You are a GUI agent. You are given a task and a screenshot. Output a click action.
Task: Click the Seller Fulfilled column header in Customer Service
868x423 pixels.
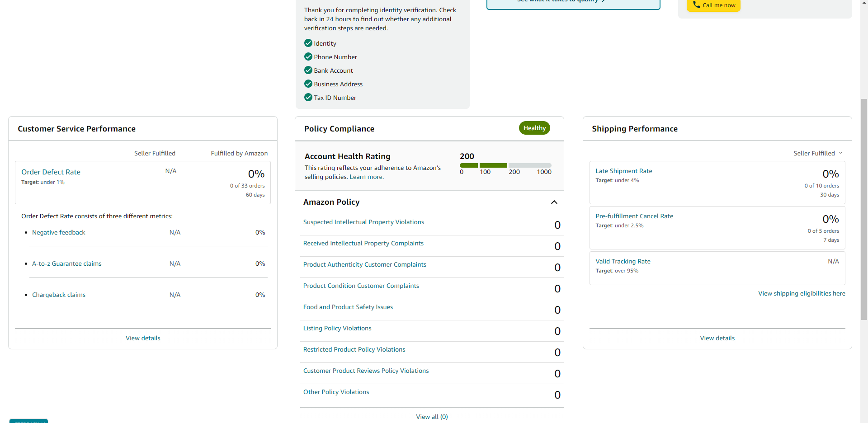155,153
